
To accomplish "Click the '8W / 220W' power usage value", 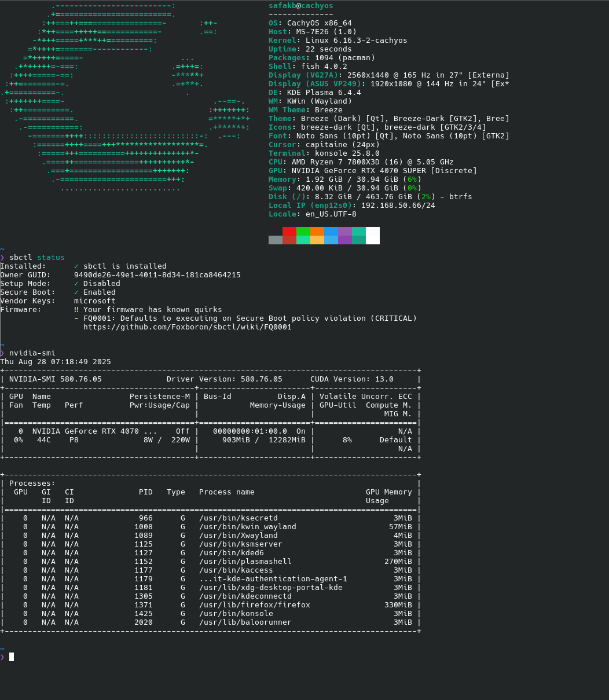I will (167, 440).
